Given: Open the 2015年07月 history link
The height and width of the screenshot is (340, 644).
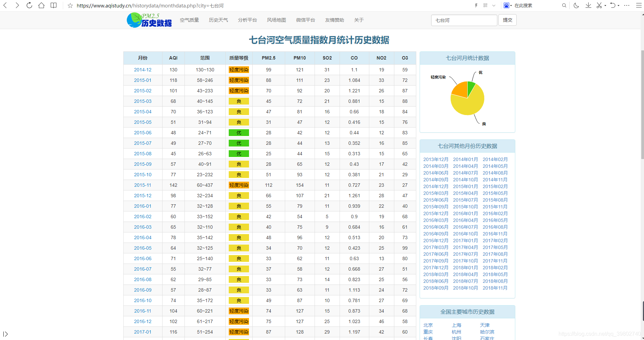Looking at the screenshot, I should (x=465, y=200).
